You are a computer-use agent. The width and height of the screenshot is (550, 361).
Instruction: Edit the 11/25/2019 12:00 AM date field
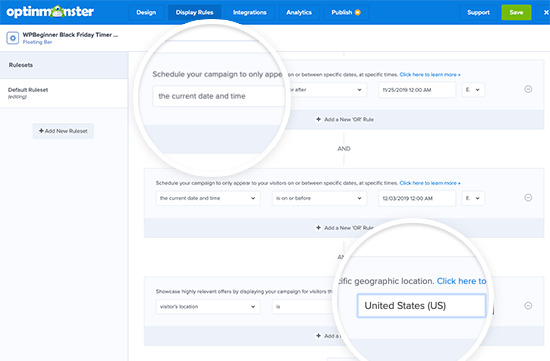tap(417, 90)
